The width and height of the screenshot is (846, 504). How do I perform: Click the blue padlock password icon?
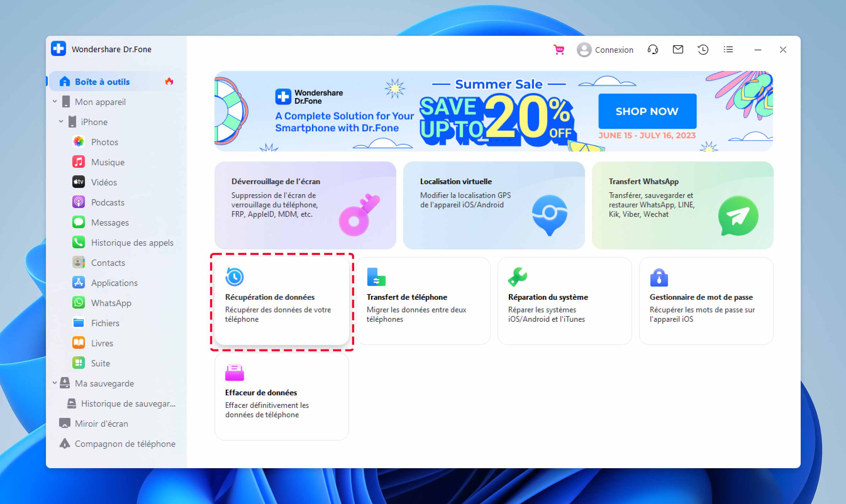659,277
